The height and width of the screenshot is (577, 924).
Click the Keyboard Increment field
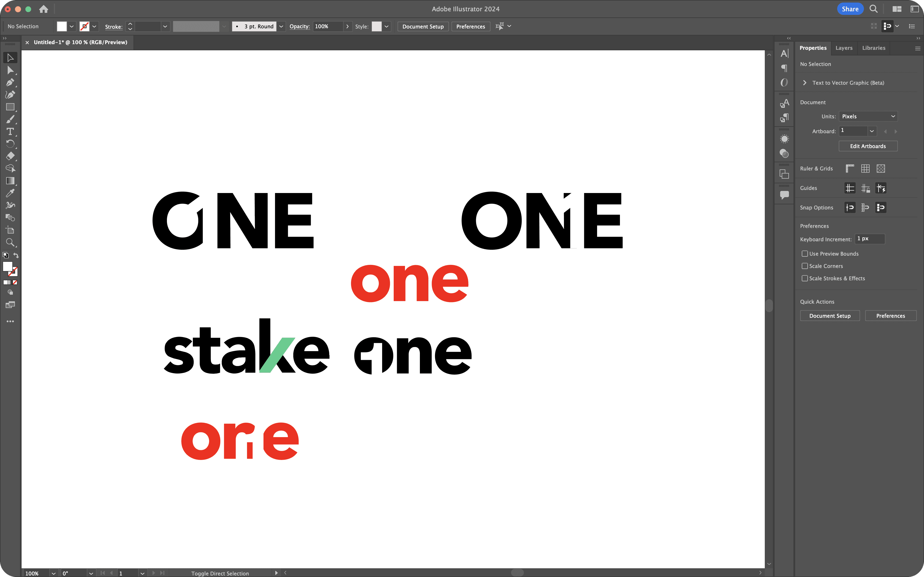(869, 239)
